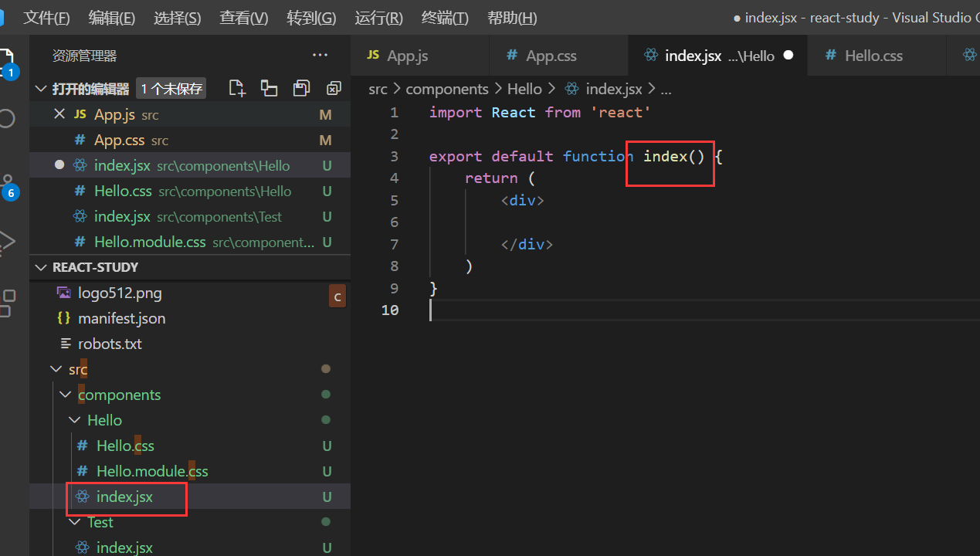Click React icon on index.jsx editor tab
This screenshot has width=980, height=556.
(651, 56)
